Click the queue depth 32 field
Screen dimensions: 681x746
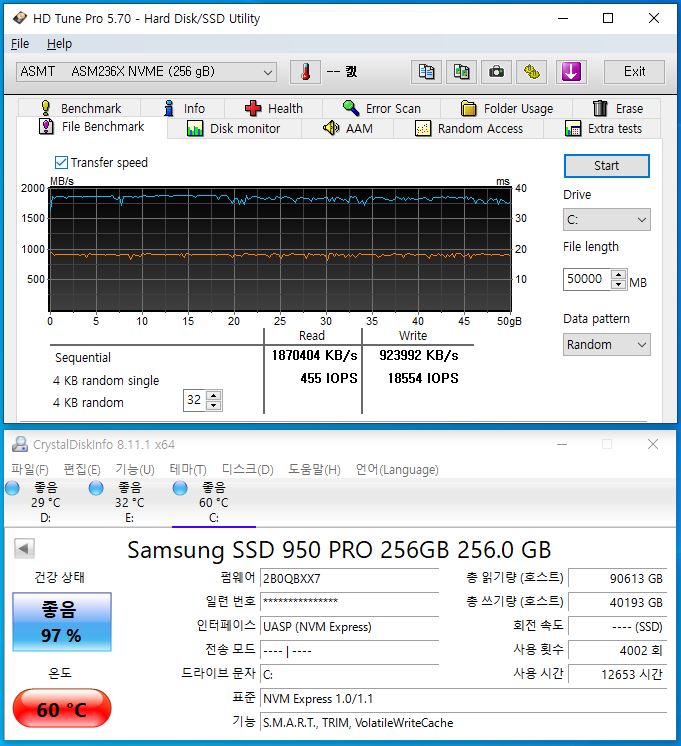pos(195,400)
